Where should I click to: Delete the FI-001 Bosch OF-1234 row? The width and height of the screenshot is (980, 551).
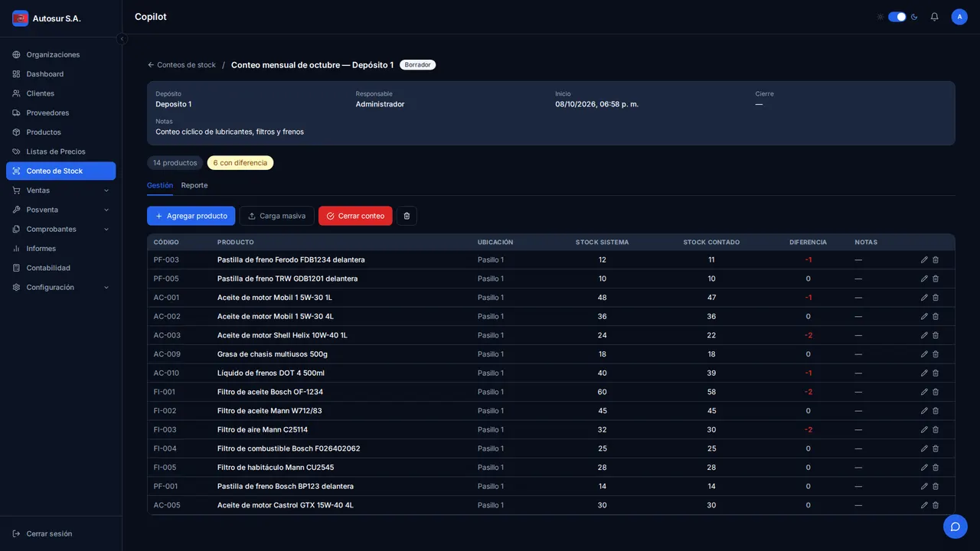[936, 392]
